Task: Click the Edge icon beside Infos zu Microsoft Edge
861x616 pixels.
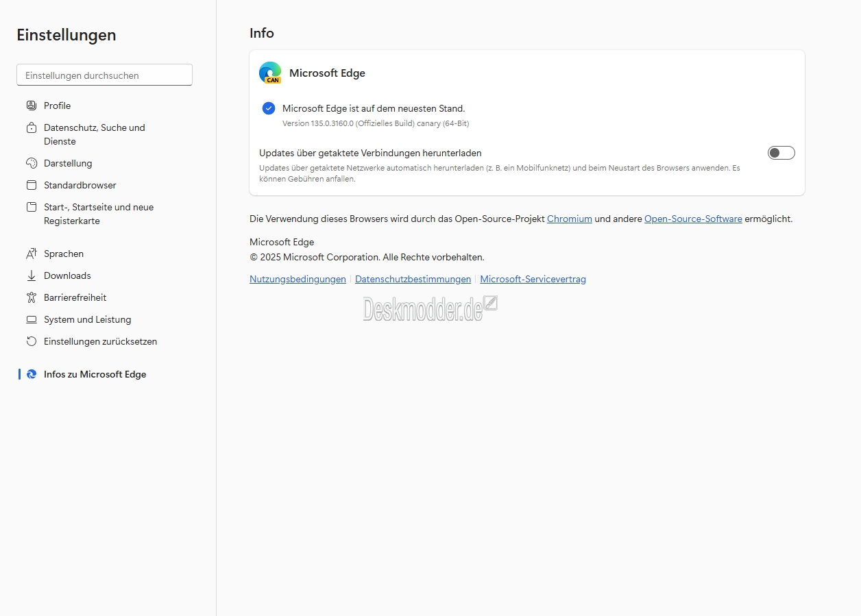Action: [x=31, y=374]
